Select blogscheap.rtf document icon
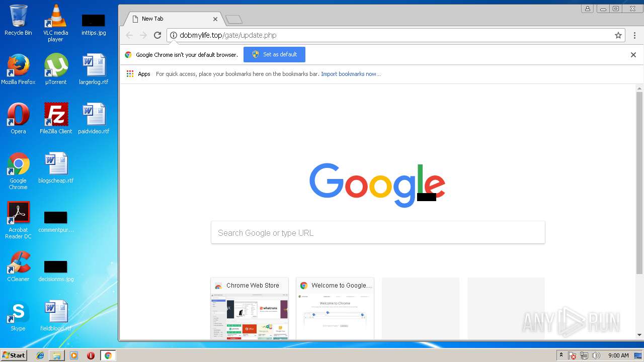 (x=56, y=168)
